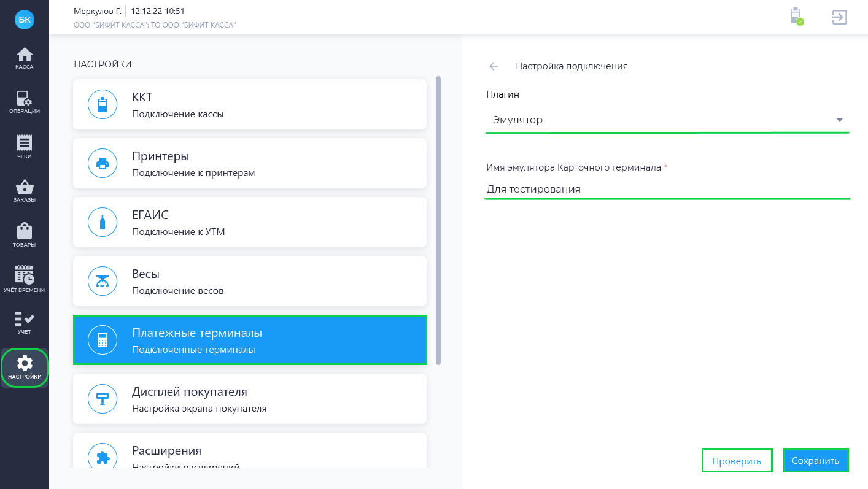Open the Заказы basket section
Image resolution: width=868 pixels, height=489 pixels.
[x=25, y=191]
